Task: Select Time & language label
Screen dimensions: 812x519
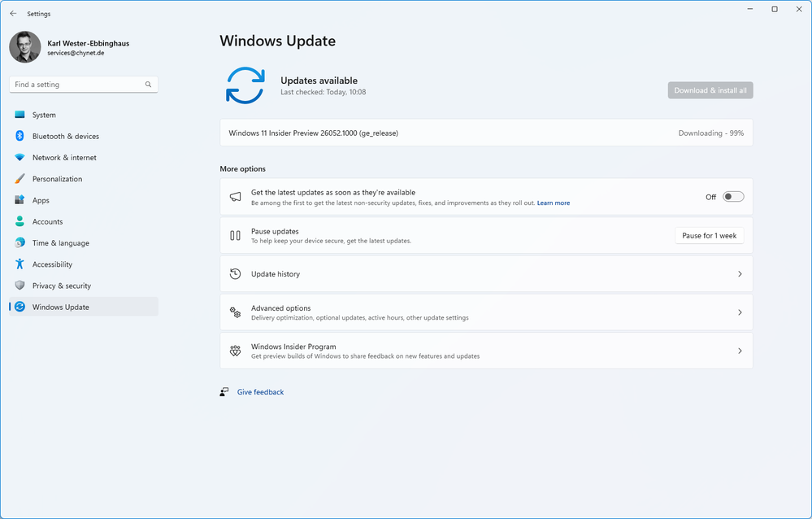Action: [61, 242]
